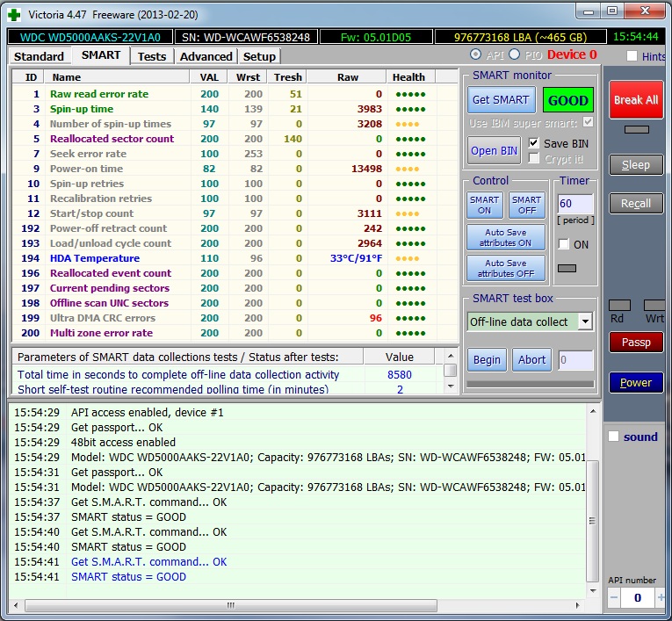
Task: Select the PIO radio button
Action: click(x=514, y=54)
